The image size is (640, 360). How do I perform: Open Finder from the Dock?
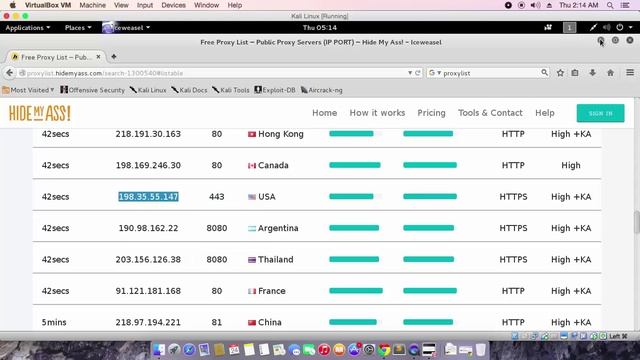coord(159,350)
